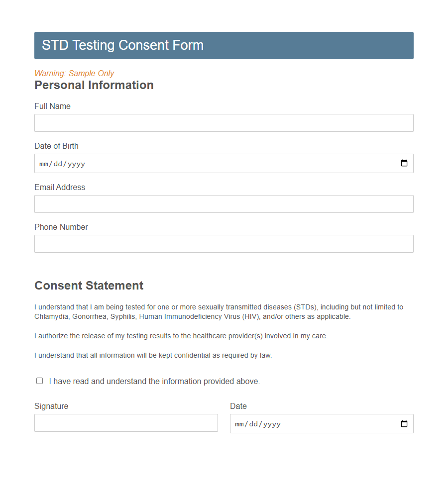
Task: Open the Date of Birth calendar picker icon
Action: click(404, 163)
